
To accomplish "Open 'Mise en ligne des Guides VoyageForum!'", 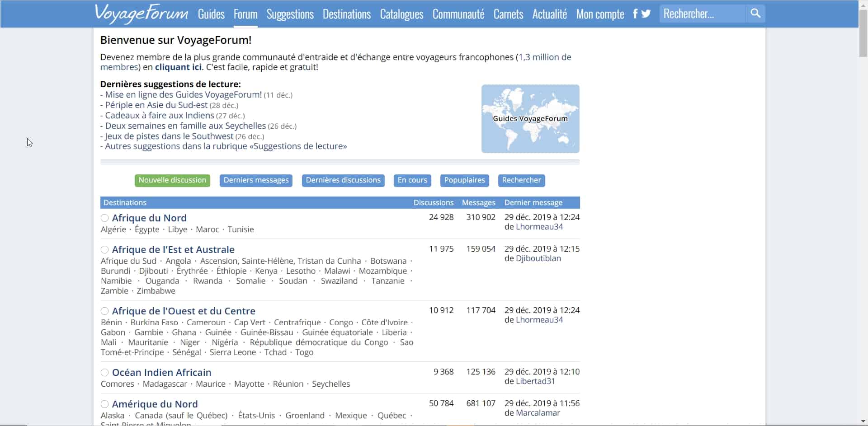I will click(184, 95).
